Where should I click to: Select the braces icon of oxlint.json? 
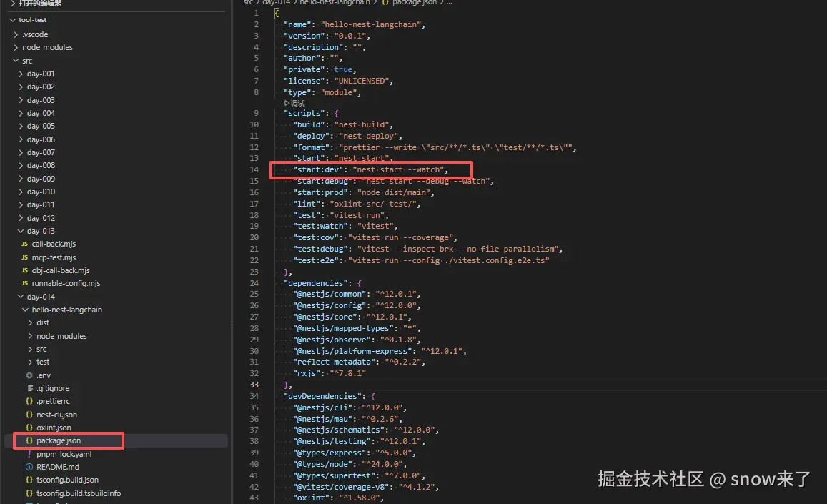(29, 428)
